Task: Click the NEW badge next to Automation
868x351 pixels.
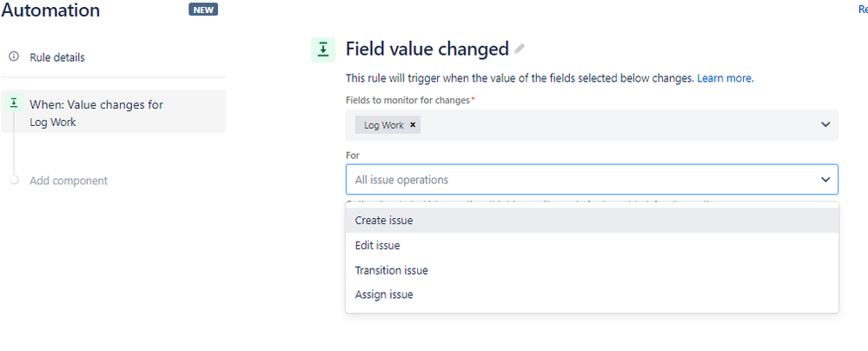Action: [x=203, y=10]
